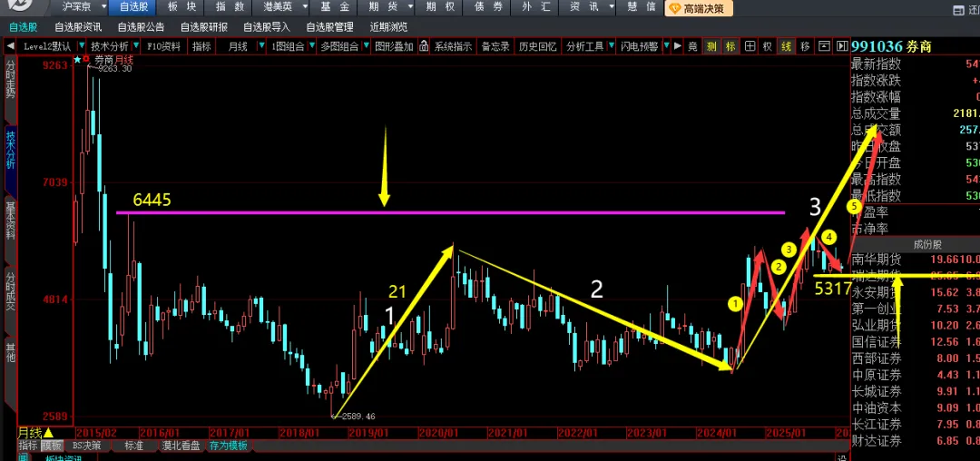This screenshot has width=980, height=461.
Task: Select the 分时走势 side tab
Action: pos(10,80)
